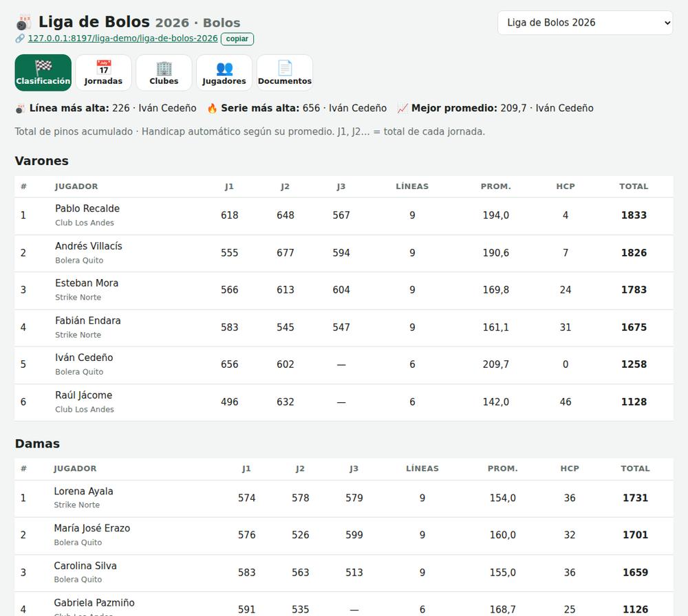Click player name Fabián Endara
This screenshot has height=616, width=688.
pyautogui.click(x=88, y=320)
